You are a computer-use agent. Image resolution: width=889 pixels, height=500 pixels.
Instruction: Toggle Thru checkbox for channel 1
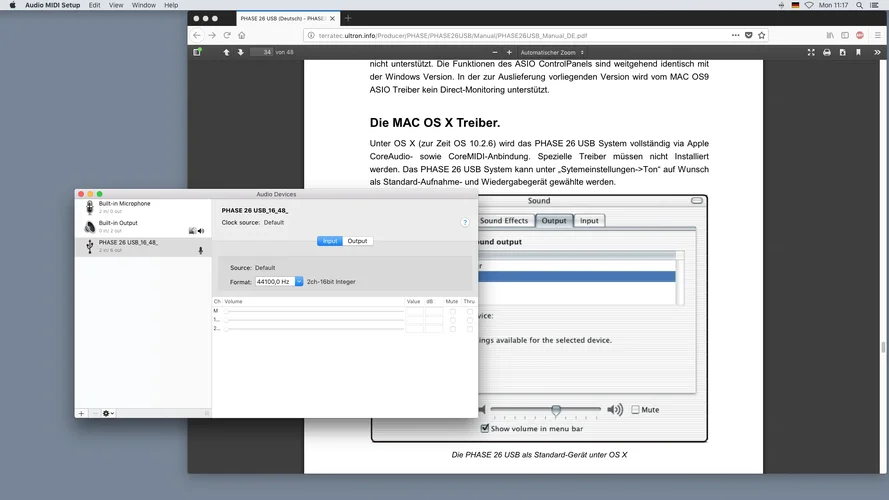(x=469, y=320)
